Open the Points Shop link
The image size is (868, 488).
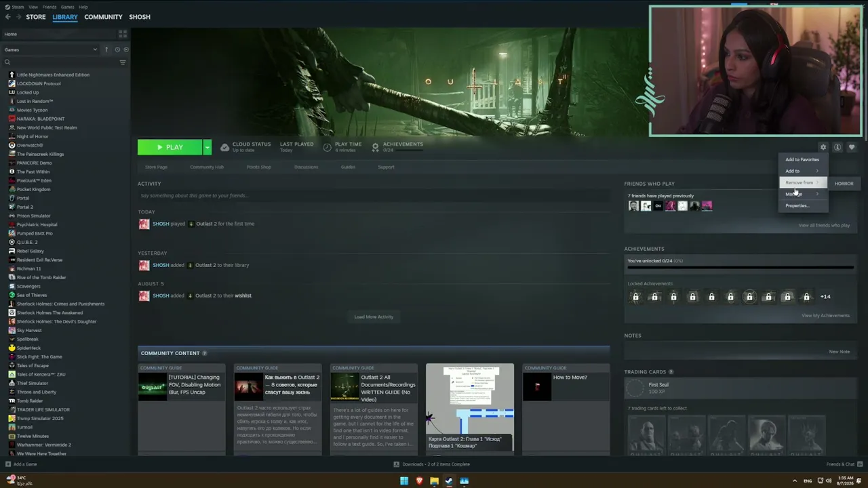click(258, 167)
